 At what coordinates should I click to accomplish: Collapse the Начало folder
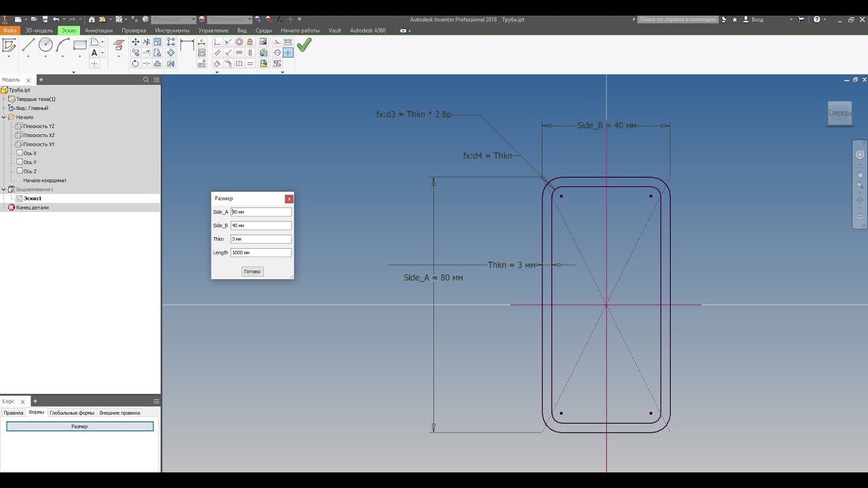pos(3,117)
